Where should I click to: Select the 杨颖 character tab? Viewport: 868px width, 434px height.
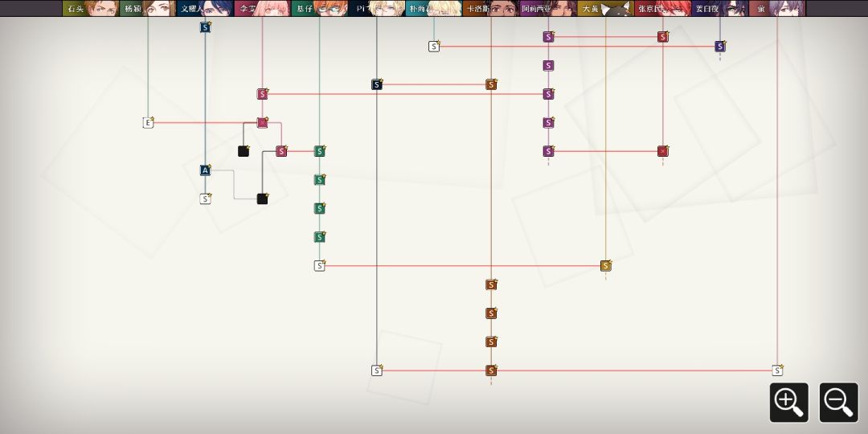tap(148, 8)
